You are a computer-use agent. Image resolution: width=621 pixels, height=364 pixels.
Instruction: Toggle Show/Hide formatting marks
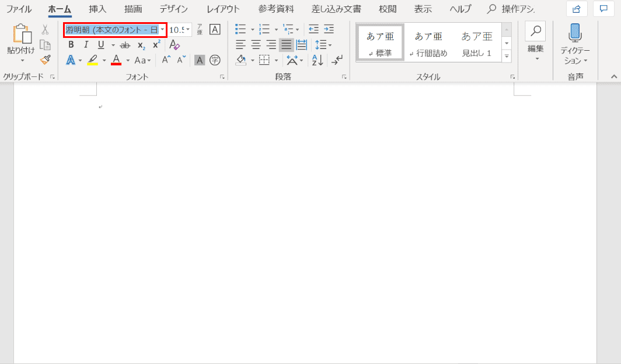click(x=337, y=60)
